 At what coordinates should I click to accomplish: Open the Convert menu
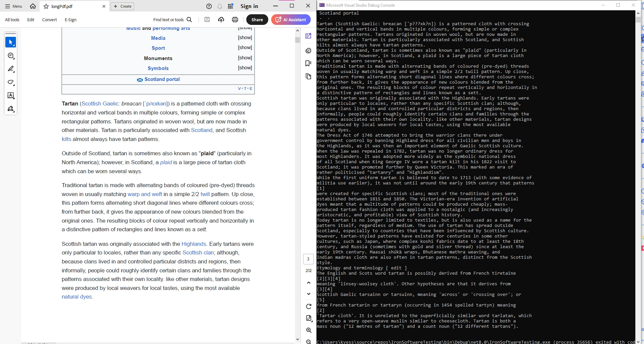pos(49,20)
